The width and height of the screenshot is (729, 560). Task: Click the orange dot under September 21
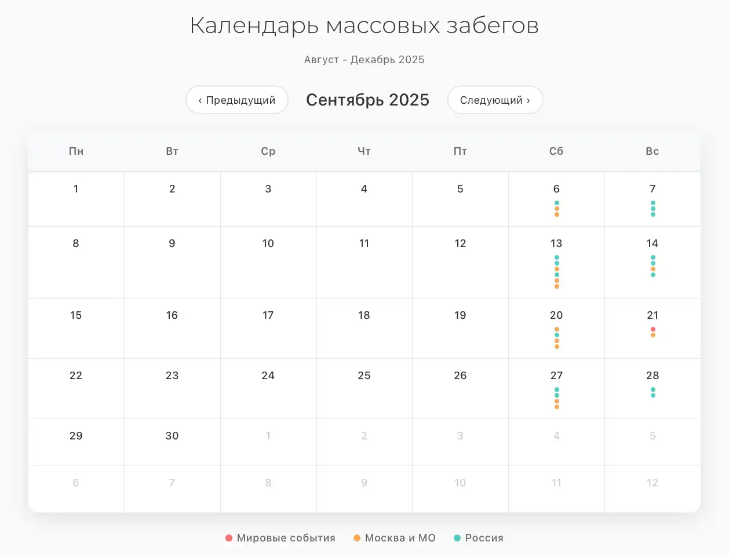[653, 335]
